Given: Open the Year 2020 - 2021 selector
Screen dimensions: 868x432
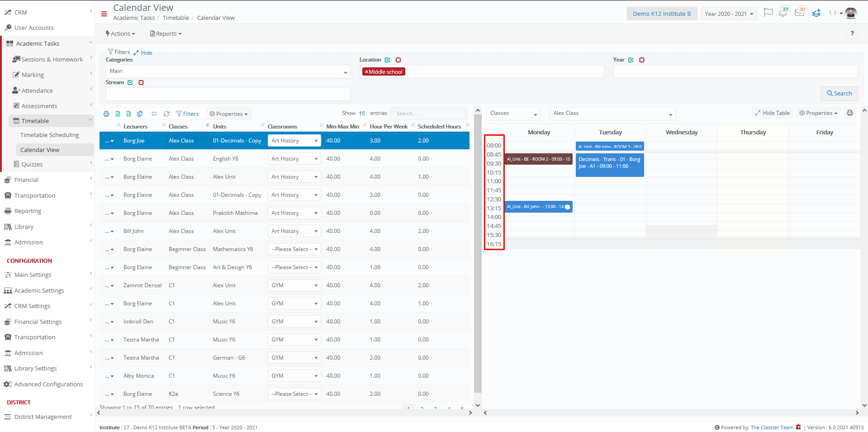Looking at the screenshot, I should (729, 14).
